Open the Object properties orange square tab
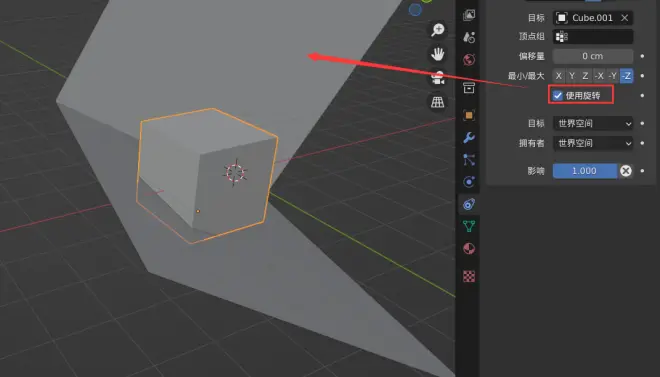The height and width of the screenshot is (377, 660). (469, 115)
